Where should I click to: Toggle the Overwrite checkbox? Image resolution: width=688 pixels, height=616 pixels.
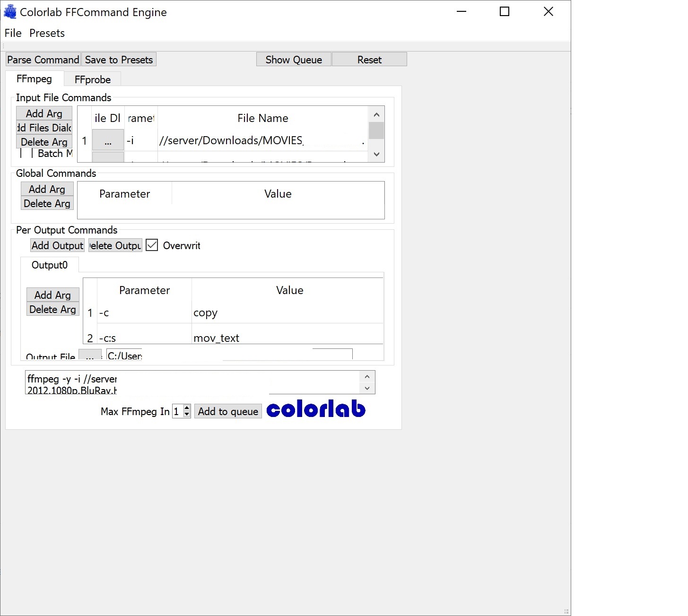pos(152,245)
